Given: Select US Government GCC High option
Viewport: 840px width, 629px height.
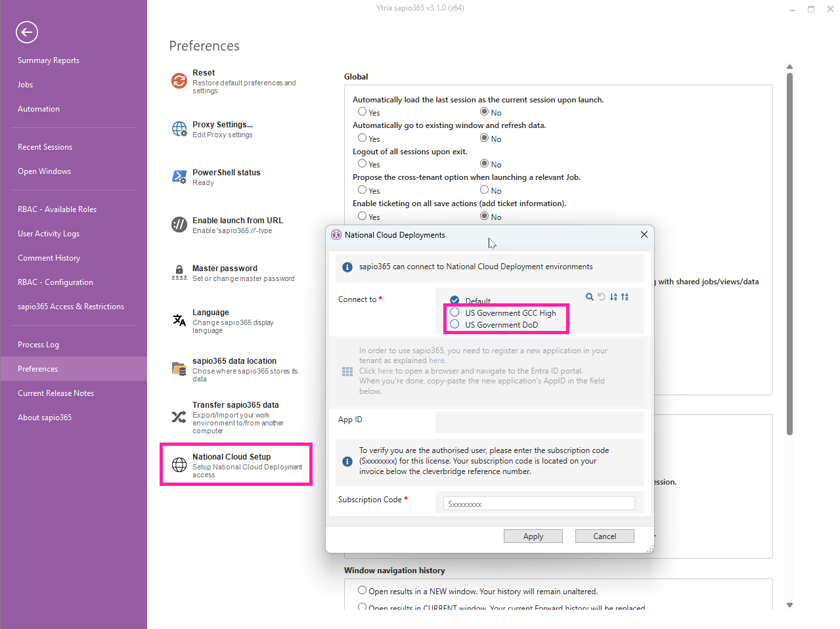Looking at the screenshot, I should coord(454,313).
